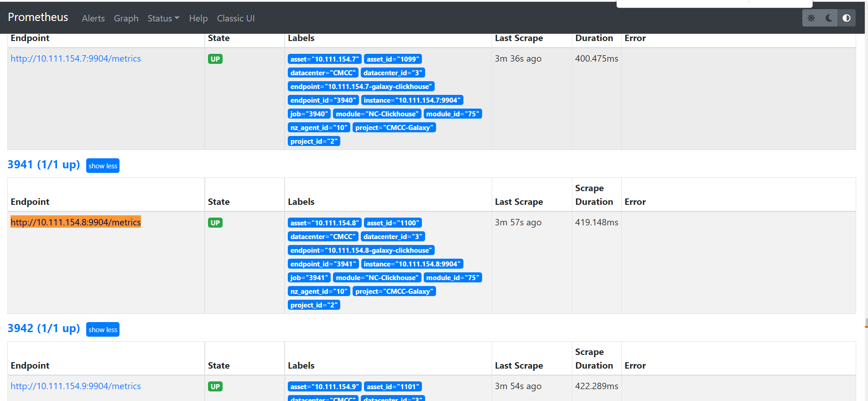
Task: Collapse the 3942 group with show less
Action: [103, 329]
